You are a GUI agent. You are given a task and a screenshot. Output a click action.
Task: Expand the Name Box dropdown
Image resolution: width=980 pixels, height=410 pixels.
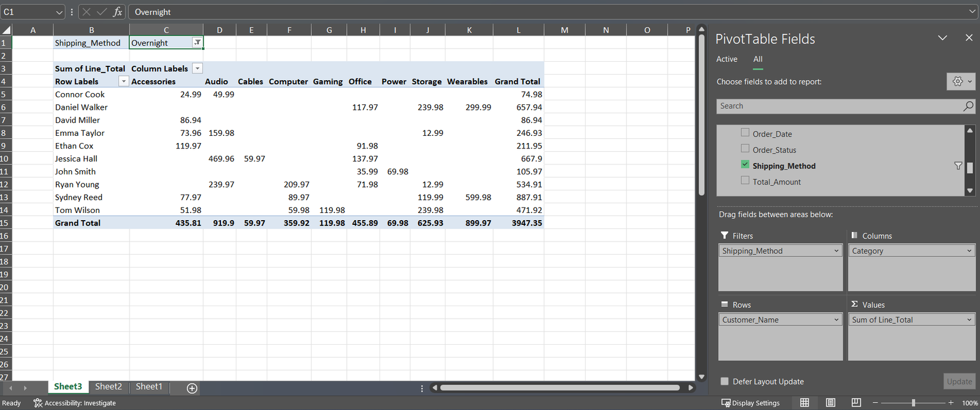[x=59, y=12]
